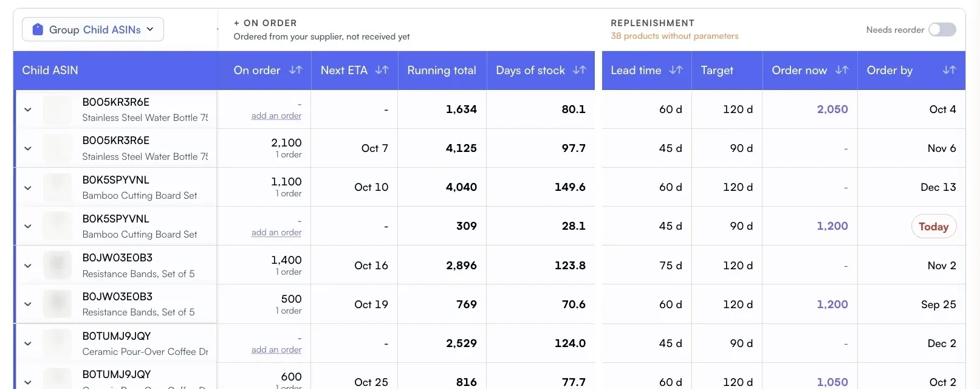Expand the B0K5SPYVNL row with 309 running total
Viewport: 980px width, 389px height.
pos(28,226)
